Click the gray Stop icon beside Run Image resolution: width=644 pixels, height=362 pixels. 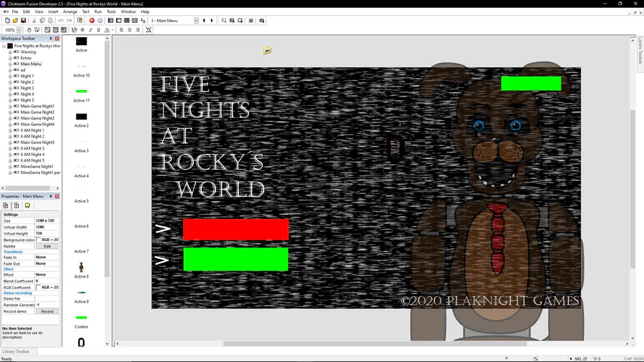99,21
